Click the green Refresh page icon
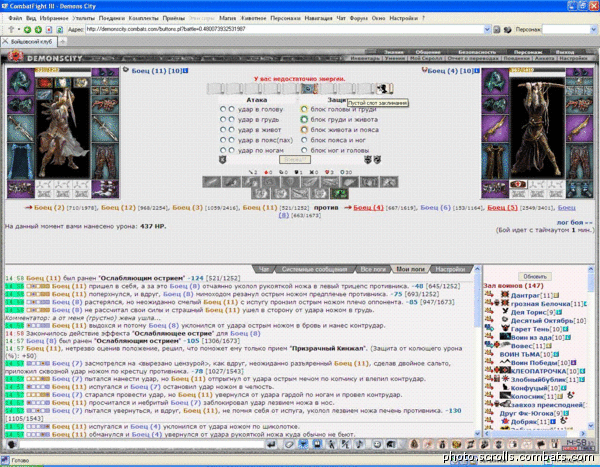This screenshot has width=600, height=467. [x=60, y=29]
